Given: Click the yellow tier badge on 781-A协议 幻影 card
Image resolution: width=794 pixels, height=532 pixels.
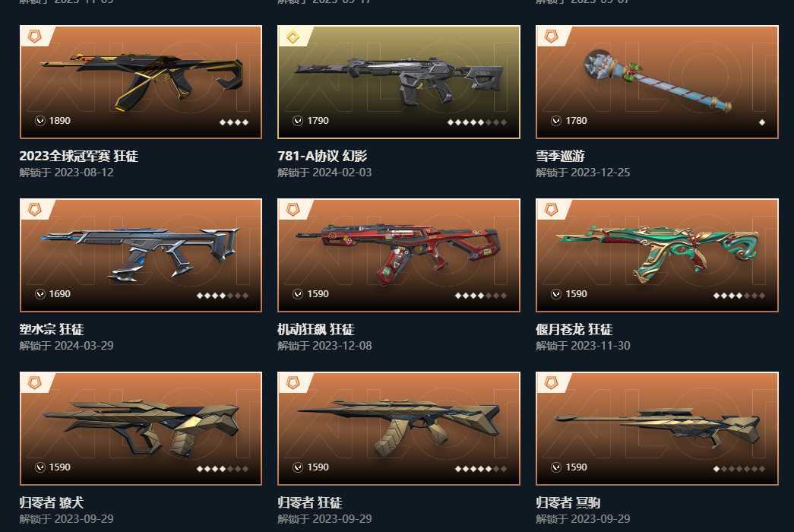Looking at the screenshot, I should point(293,36).
